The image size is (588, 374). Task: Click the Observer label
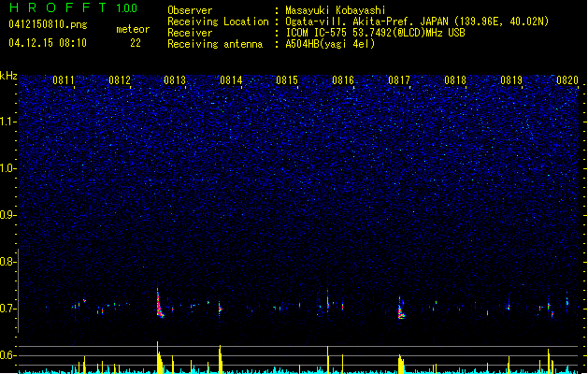[x=190, y=10]
